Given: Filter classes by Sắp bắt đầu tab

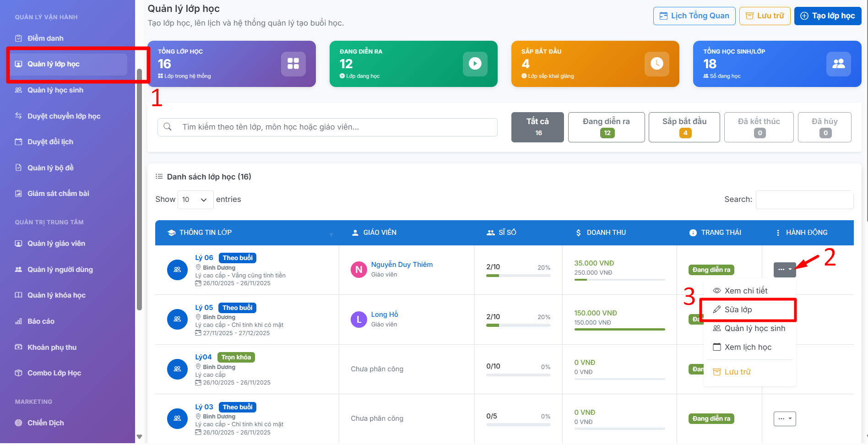Looking at the screenshot, I should [684, 127].
